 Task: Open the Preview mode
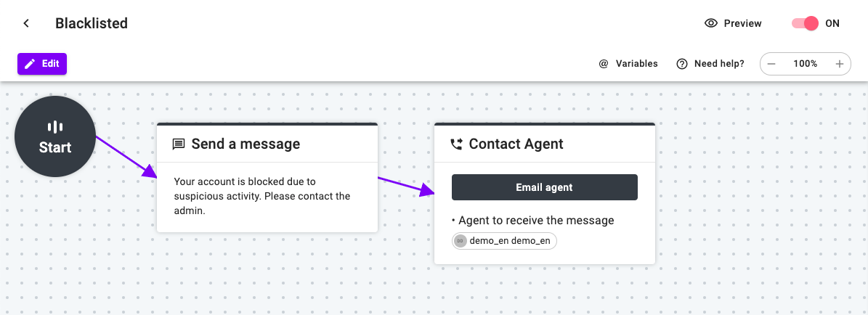[733, 23]
